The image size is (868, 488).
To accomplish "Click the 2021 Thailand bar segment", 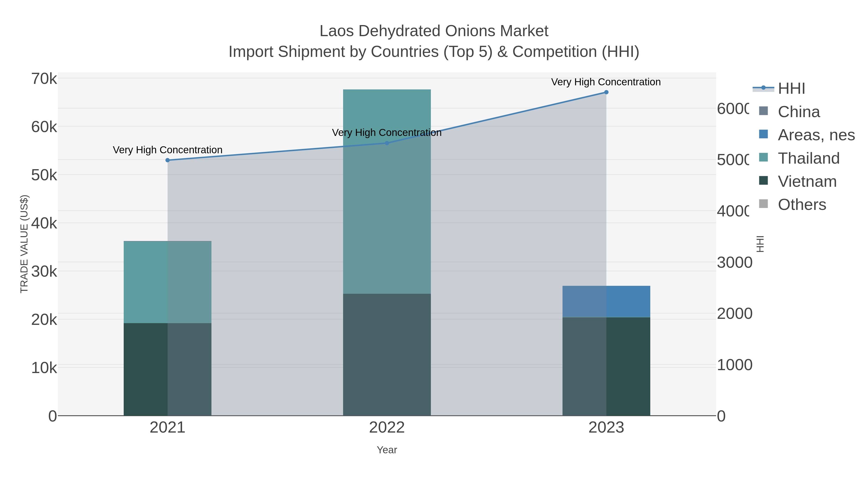I will 168,282.
